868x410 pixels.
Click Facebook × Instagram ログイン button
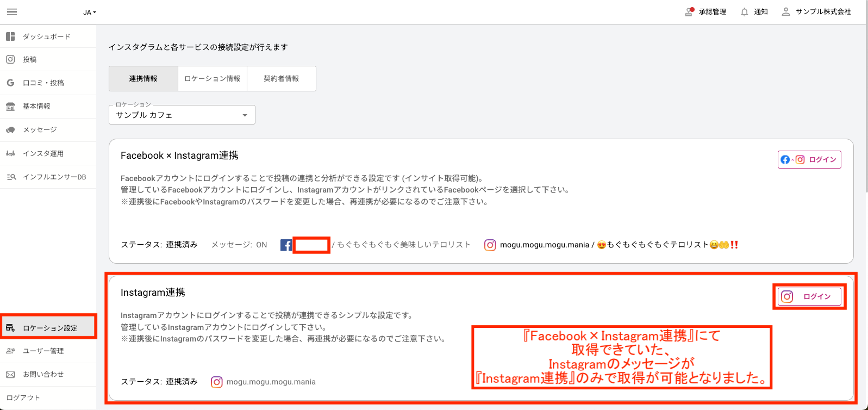click(x=809, y=159)
